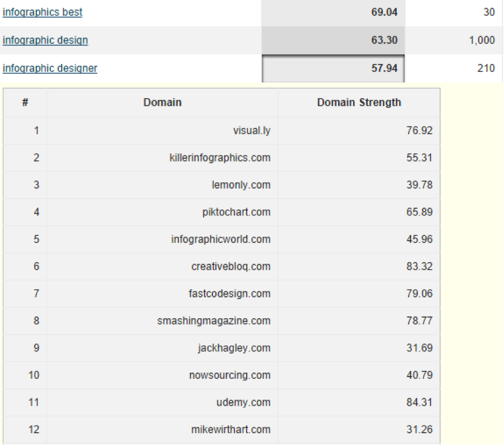Select the smashingmagazine.com domain cell
Viewport: 504px width, 445px height.
tap(163, 321)
